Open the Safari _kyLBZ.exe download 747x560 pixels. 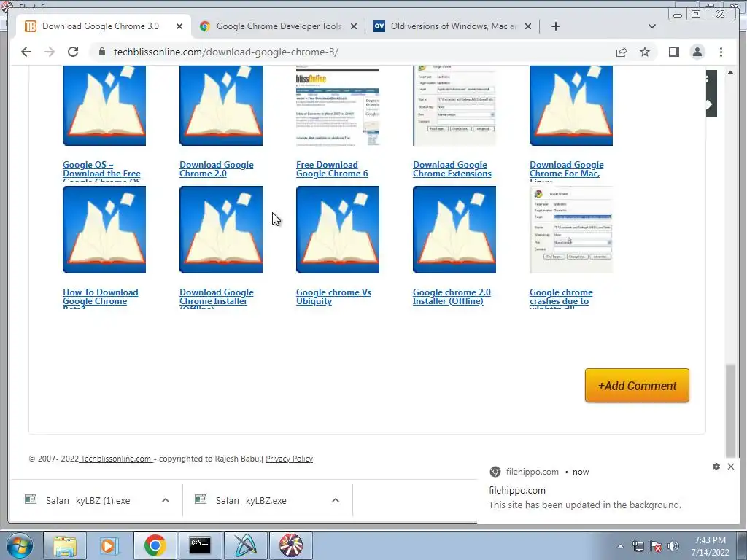(x=251, y=500)
